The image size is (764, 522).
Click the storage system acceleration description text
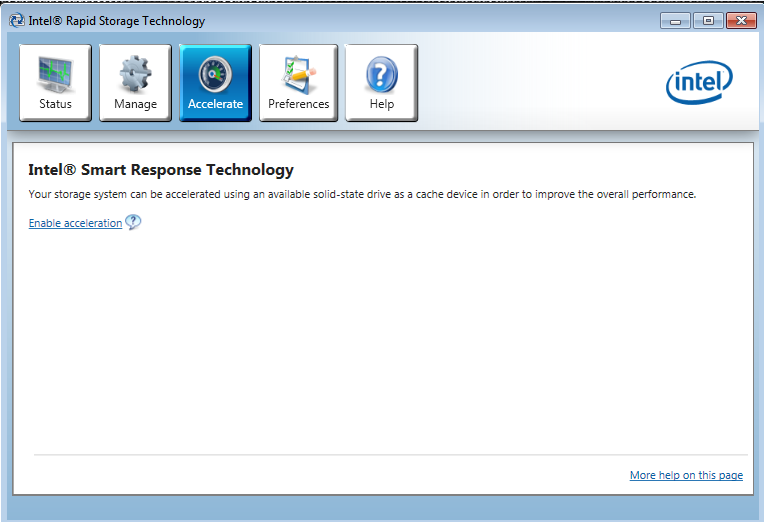tap(362, 194)
